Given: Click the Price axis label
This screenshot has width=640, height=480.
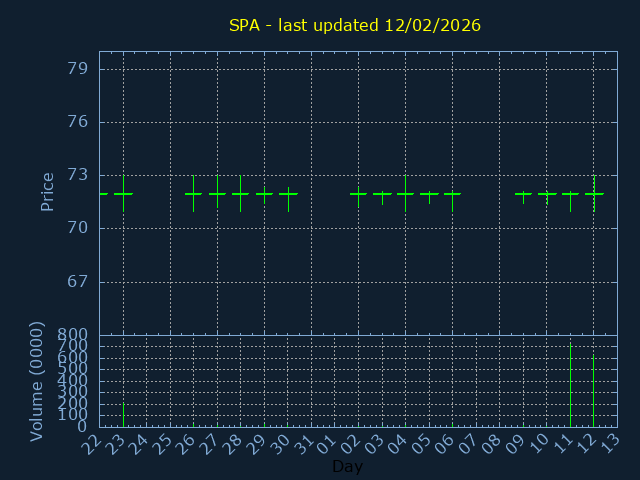Looking at the screenshot, I should click(47, 191).
